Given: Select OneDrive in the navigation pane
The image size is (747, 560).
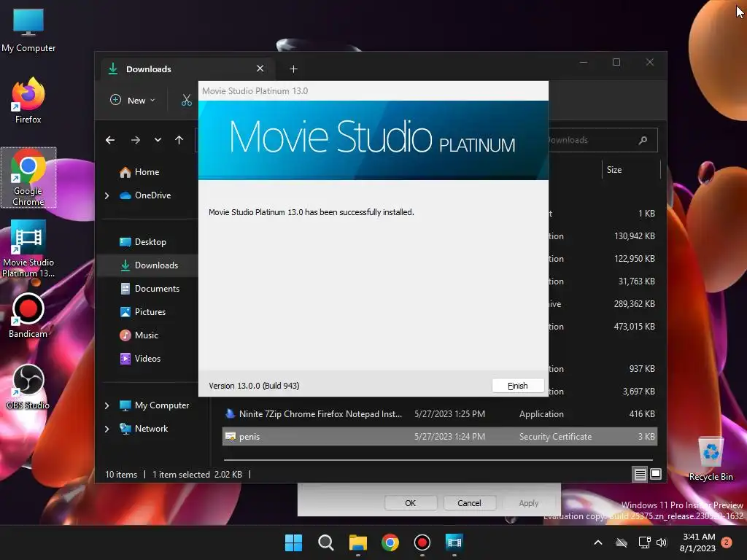Looking at the screenshot, I should point(152,195).
